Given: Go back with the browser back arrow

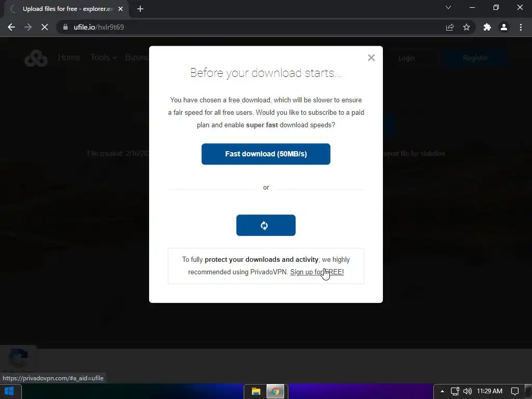Looking at the screenshot, I should [11, 27].
